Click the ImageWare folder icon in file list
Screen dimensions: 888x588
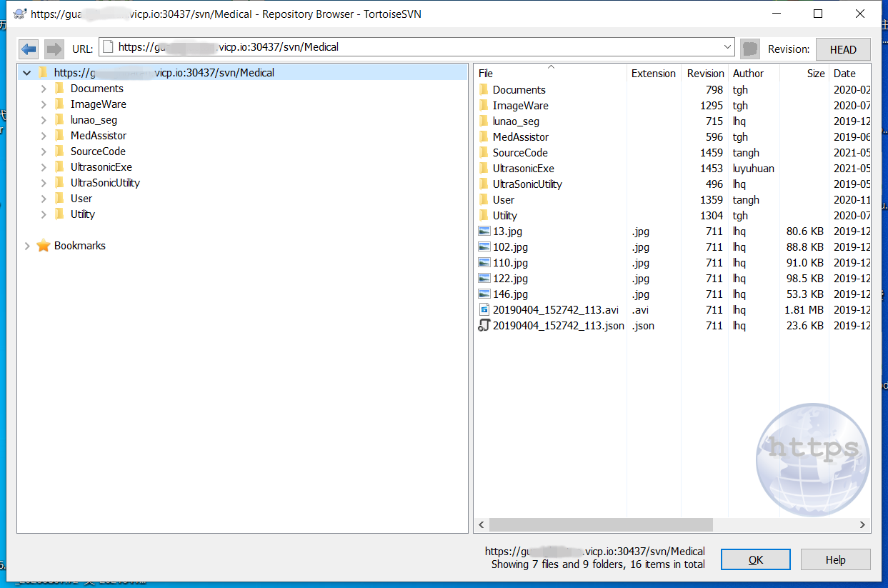(x=484, y=105)
